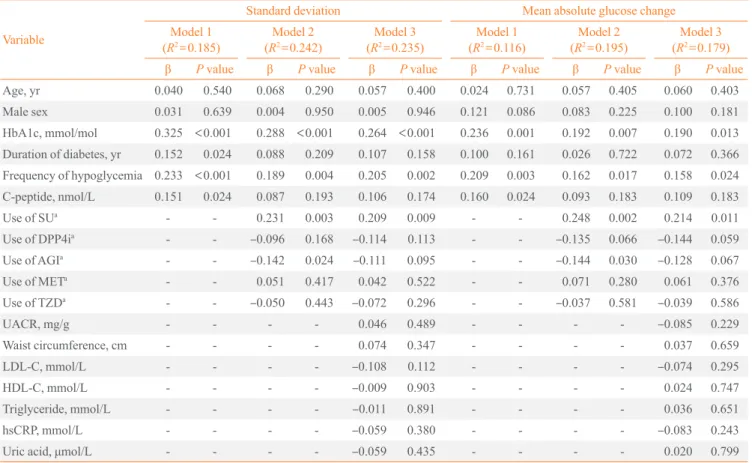Click the R²=0.235 Model 3 header
The height and width of the screenshot is (463, 752).
pos(395,40)
